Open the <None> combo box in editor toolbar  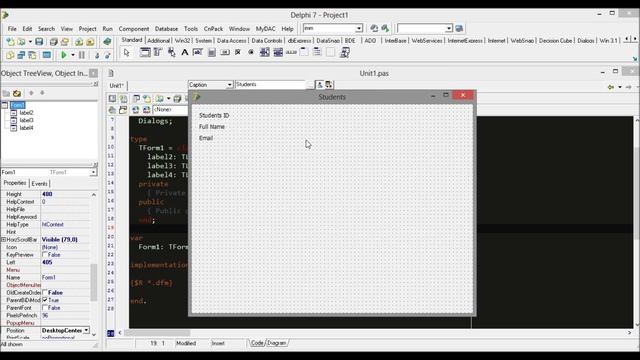(170, 109)
